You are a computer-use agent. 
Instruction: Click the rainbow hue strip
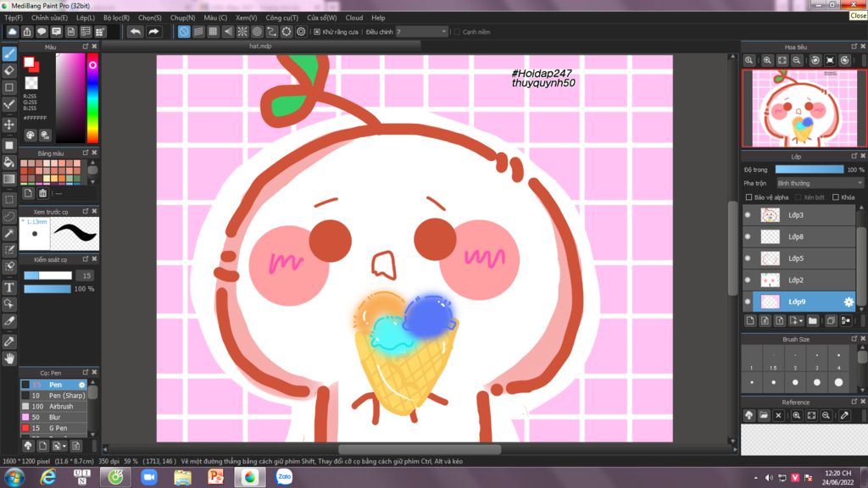[x=92, y=98]
